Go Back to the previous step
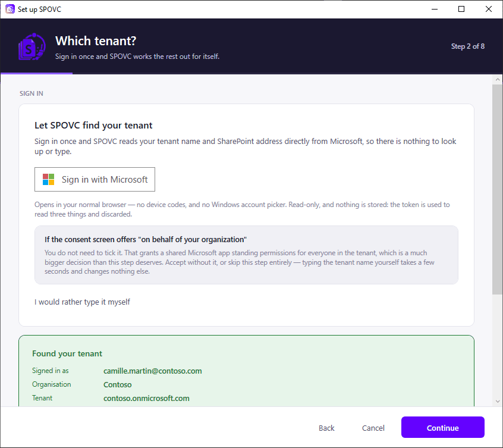This screenshot has width=503, height=448. pos(326,428)
